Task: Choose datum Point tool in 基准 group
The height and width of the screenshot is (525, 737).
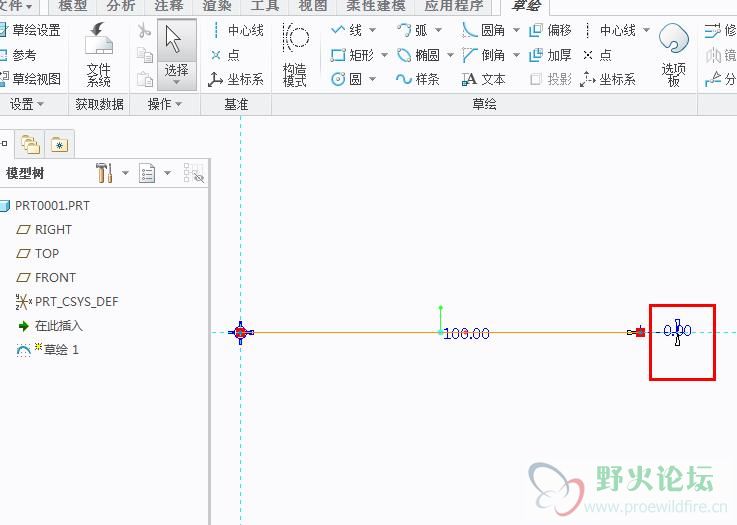Action: point(226,55)
